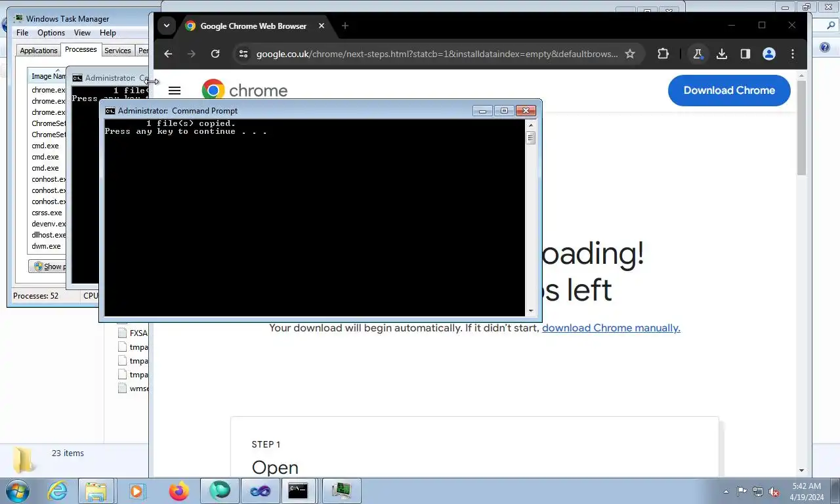Open a new Chrome tab
The height and width of the screenshot is (504, 840).
point(345,26)
